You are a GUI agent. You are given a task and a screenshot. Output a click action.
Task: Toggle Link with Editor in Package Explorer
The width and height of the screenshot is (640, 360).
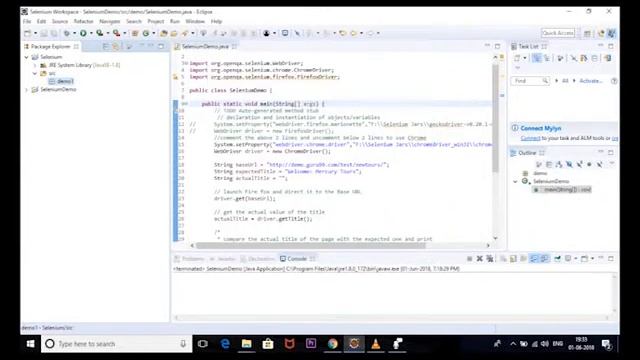[x=116, y=47]
